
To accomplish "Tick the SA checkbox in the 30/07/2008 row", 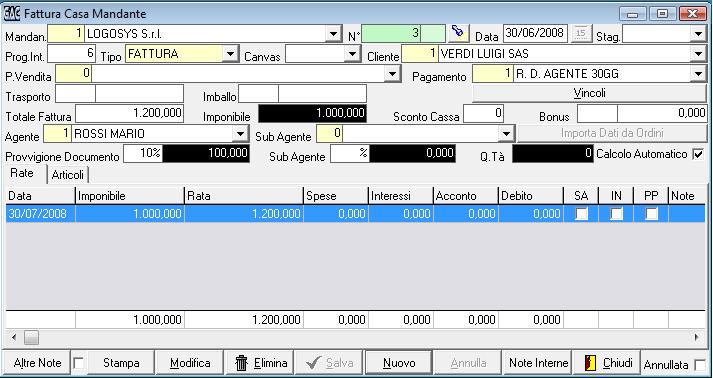I will point(581,213).
